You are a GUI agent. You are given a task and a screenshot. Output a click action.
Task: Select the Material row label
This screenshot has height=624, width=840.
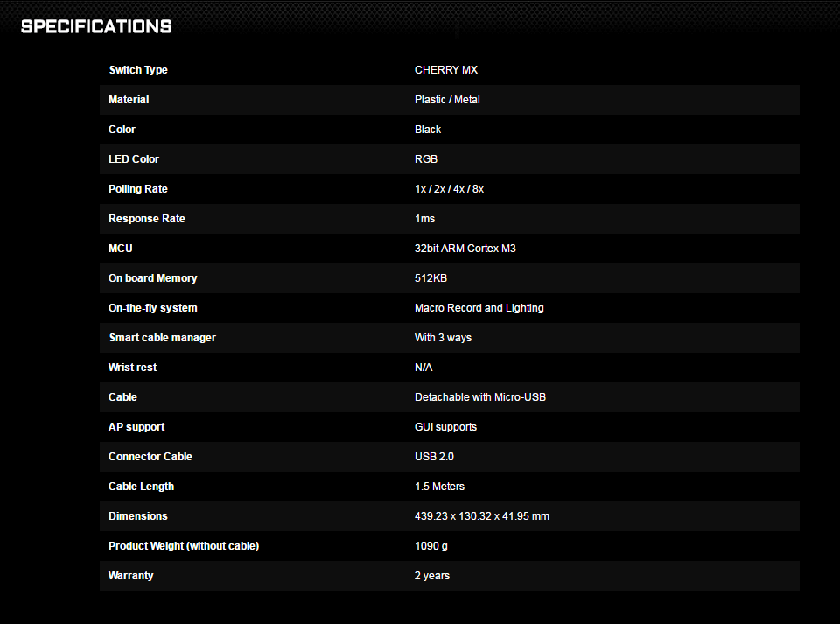129,100
